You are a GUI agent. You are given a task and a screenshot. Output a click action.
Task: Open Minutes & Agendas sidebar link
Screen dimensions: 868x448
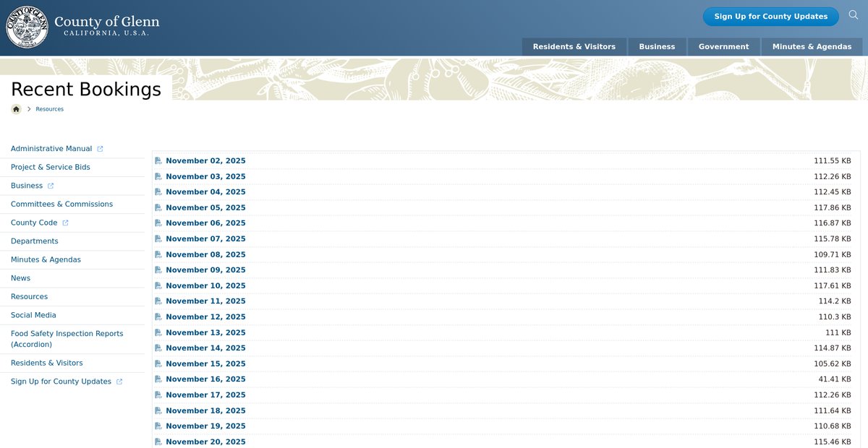tap(46, 259)
